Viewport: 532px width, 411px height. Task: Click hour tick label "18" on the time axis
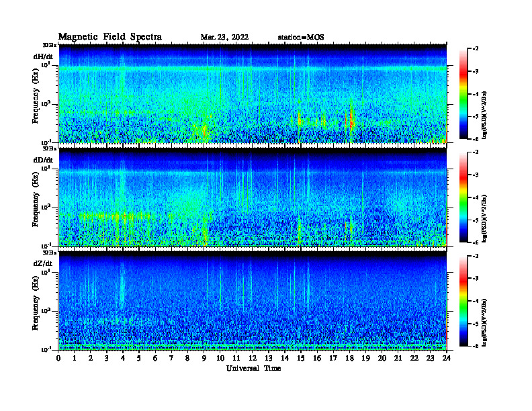(349, 358)
